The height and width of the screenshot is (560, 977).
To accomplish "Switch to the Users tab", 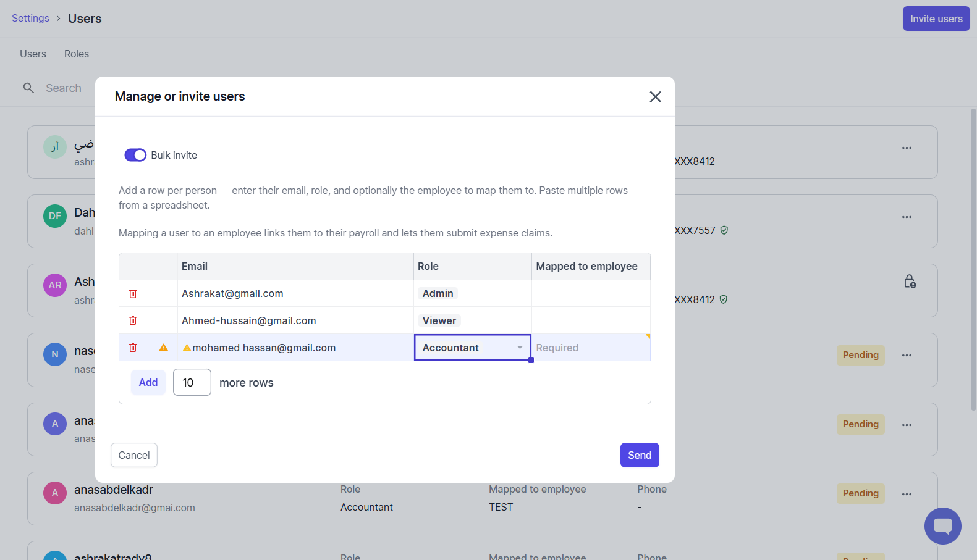I will pyautogui.click(x=33, y=54).
